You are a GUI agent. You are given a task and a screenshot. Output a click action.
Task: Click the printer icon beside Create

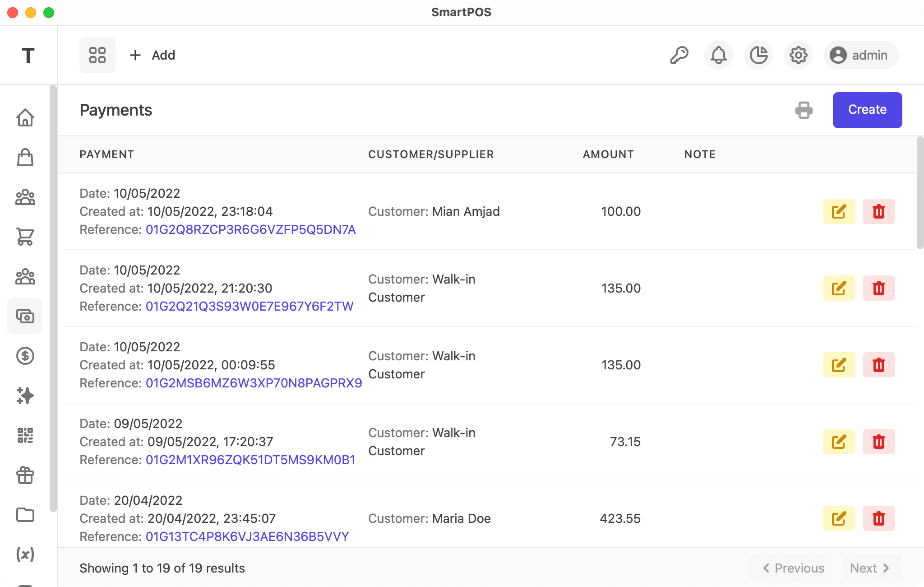(804, 110)
